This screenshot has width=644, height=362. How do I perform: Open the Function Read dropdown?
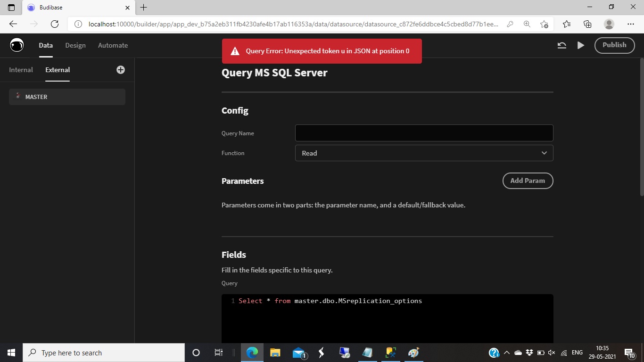coord(424,153)
